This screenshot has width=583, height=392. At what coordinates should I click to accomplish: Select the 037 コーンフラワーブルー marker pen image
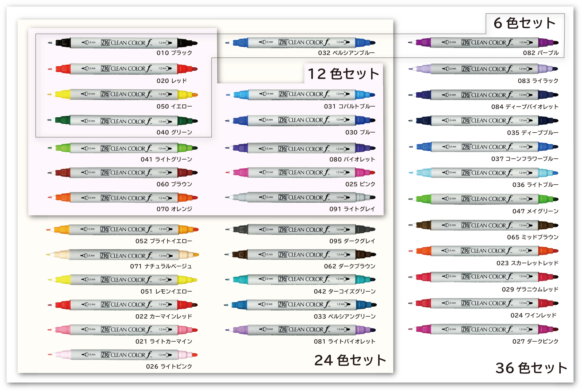(x=483, y=147)
